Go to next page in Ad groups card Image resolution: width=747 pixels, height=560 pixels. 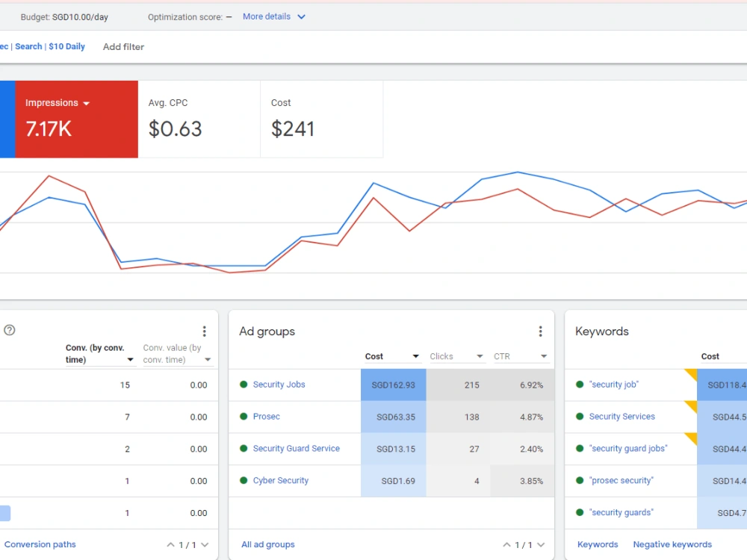coord(540,545)
